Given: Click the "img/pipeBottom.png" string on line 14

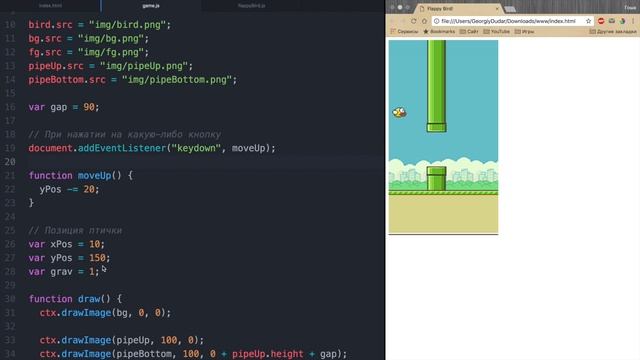Looking at the screenshot, I should point(177,80).
